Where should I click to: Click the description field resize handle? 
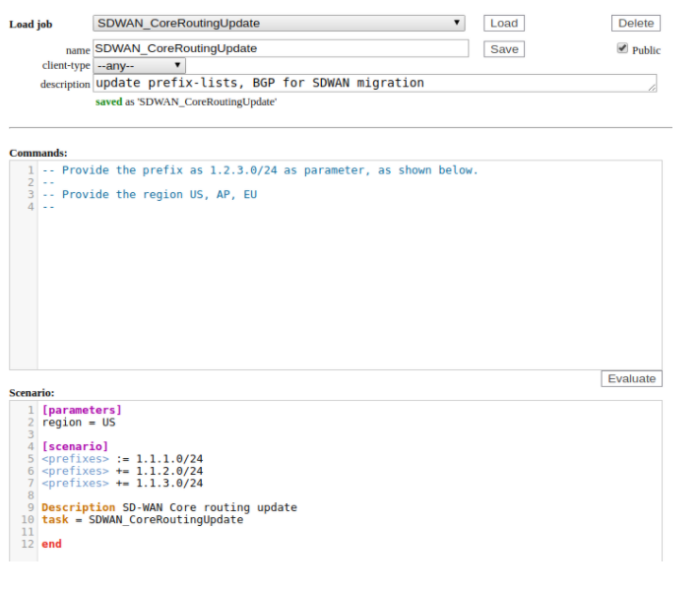pyautogui.click(x=652, y=88)
